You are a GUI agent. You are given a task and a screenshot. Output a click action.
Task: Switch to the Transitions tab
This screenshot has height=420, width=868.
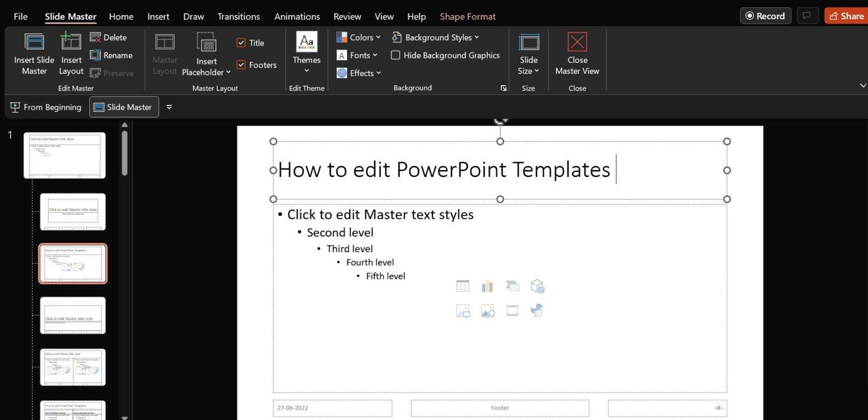coord(238,16)
